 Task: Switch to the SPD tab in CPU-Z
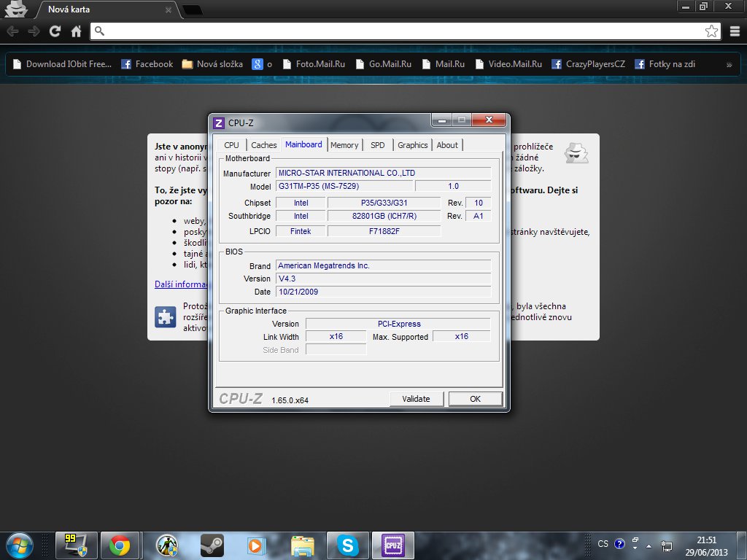(x=378, y=145)
